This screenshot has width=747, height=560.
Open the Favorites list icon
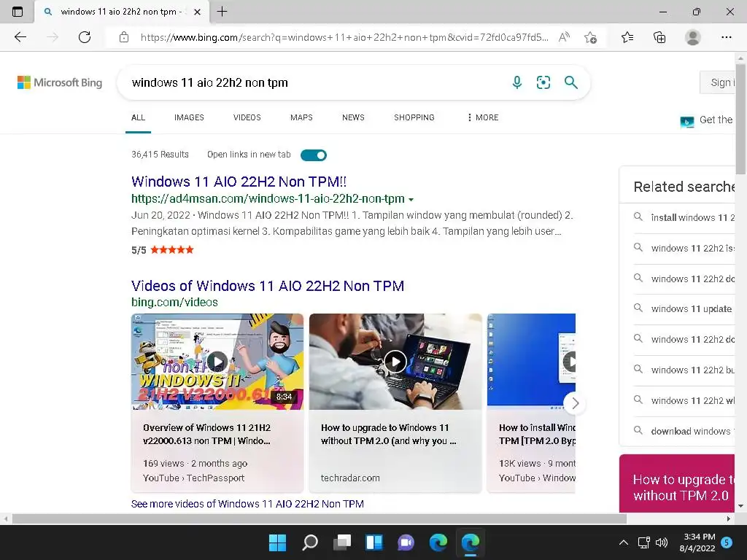(x=627, y=37)
